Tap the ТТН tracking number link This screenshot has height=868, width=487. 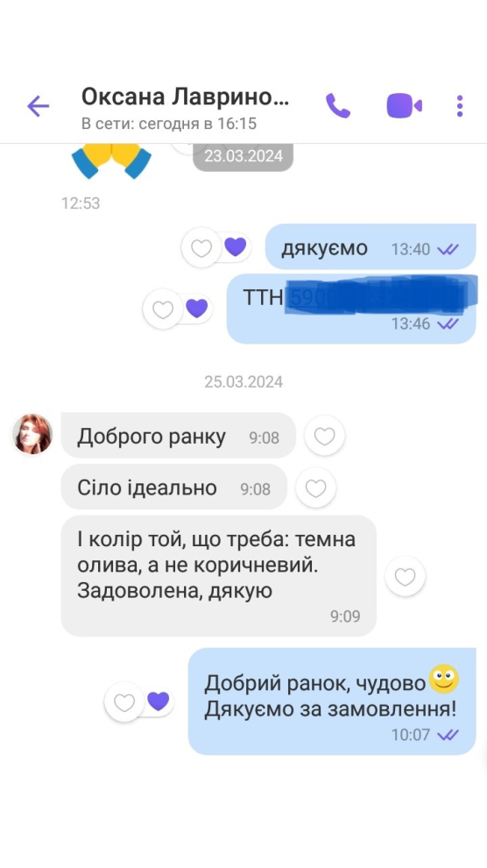(x=377, y=298)
